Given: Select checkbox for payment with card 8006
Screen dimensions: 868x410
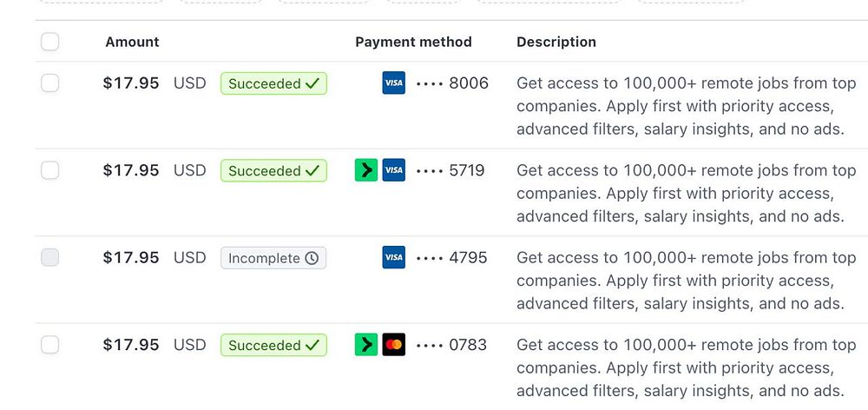Looking at the screenshot, I should (x=50, y=83).
